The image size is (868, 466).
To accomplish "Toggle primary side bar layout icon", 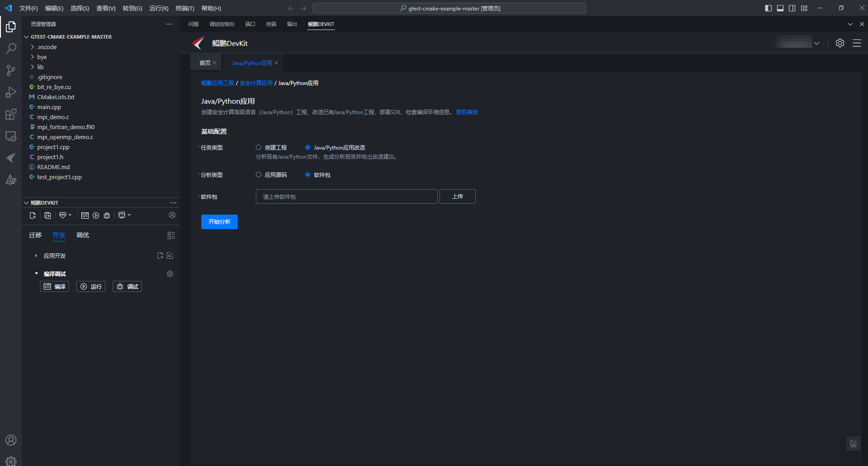I will click(768, 8).
